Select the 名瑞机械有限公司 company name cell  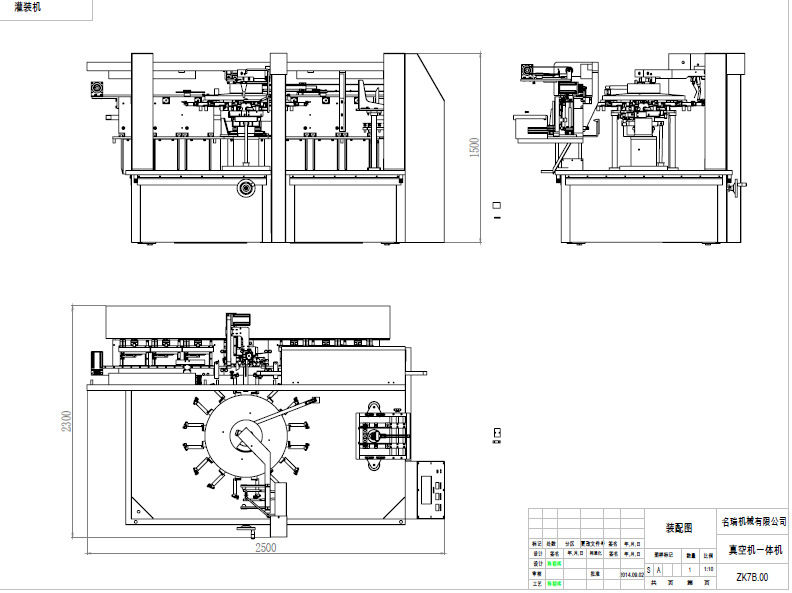(x=754, y=521)
